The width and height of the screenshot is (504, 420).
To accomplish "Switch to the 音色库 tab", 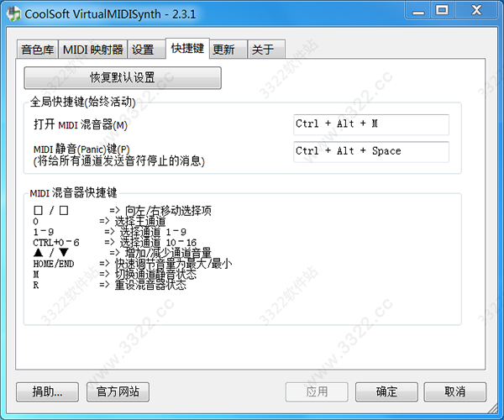I will (x=37, y=50).
